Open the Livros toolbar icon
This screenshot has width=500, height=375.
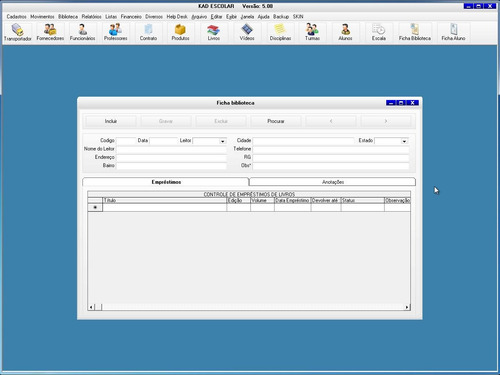[x=213, y=32]
